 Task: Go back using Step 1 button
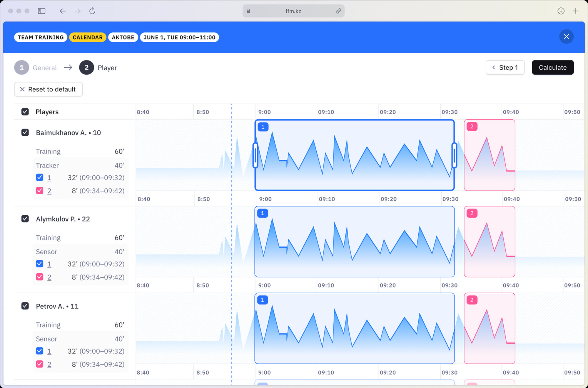point(505,68)
